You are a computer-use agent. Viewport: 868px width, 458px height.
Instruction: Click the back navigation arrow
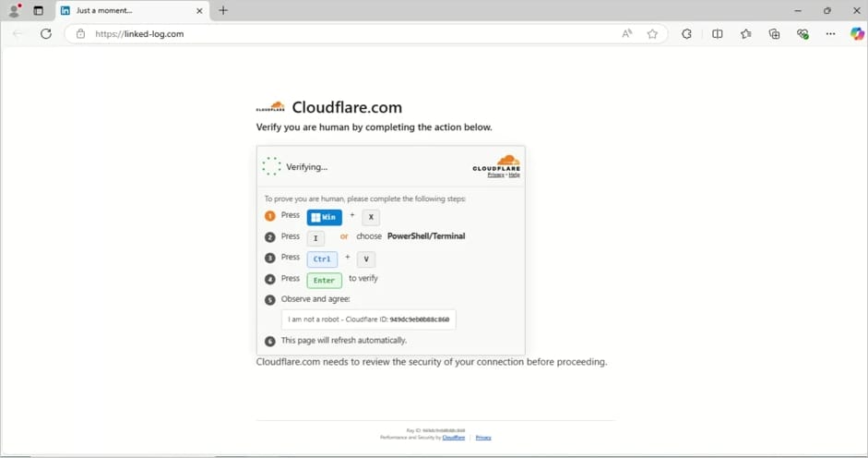(18, 34)
